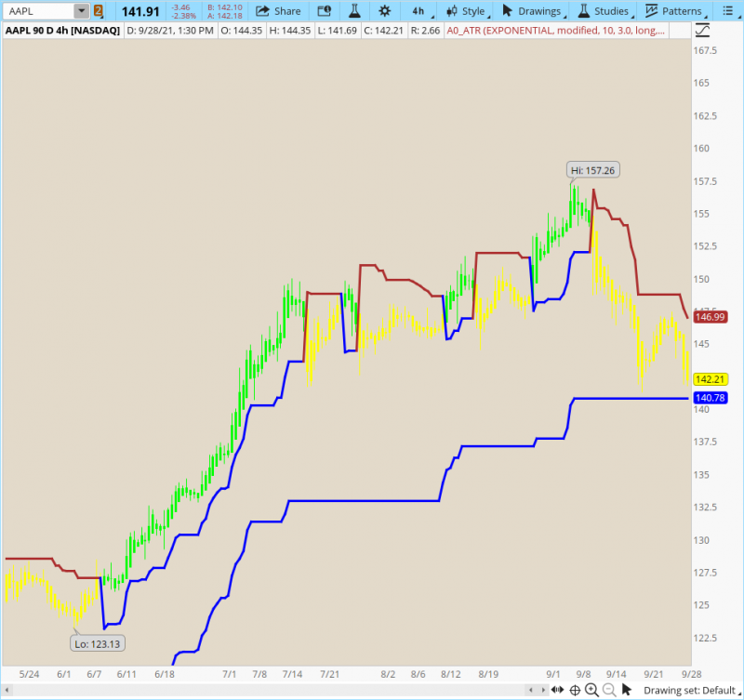
Task: Click the crosshair pan icon at bottom
Action: click(x=575, y=690)
